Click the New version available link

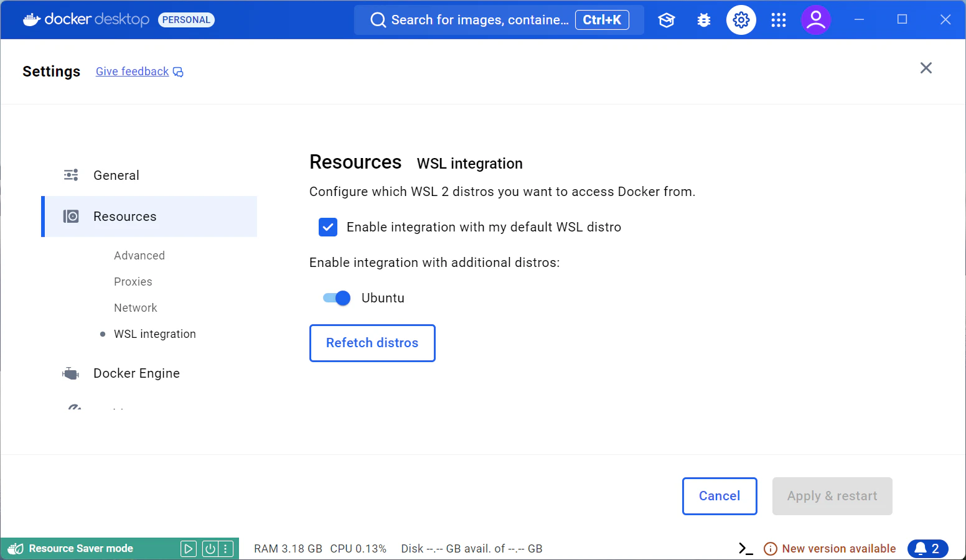click(x=839, y=549)
